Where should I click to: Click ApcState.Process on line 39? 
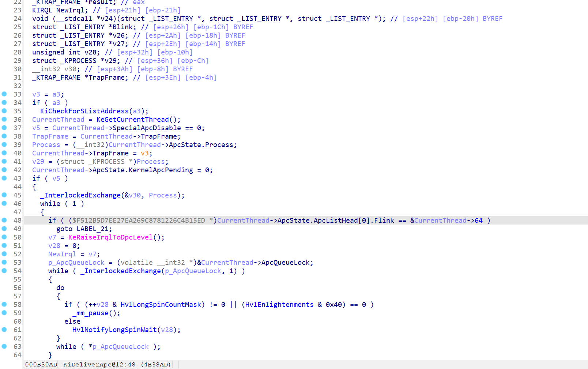(x=201, y=145)
